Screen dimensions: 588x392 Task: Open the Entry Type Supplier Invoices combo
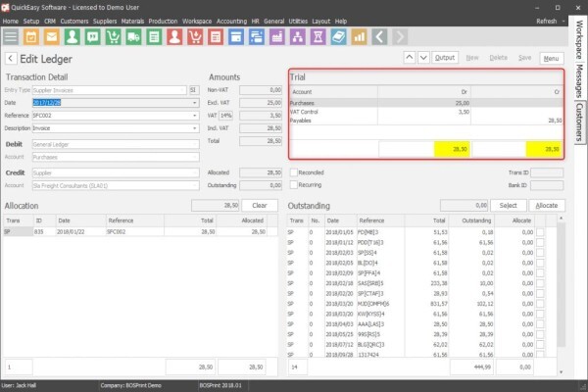pyautogui.click(x=109, y=90)
